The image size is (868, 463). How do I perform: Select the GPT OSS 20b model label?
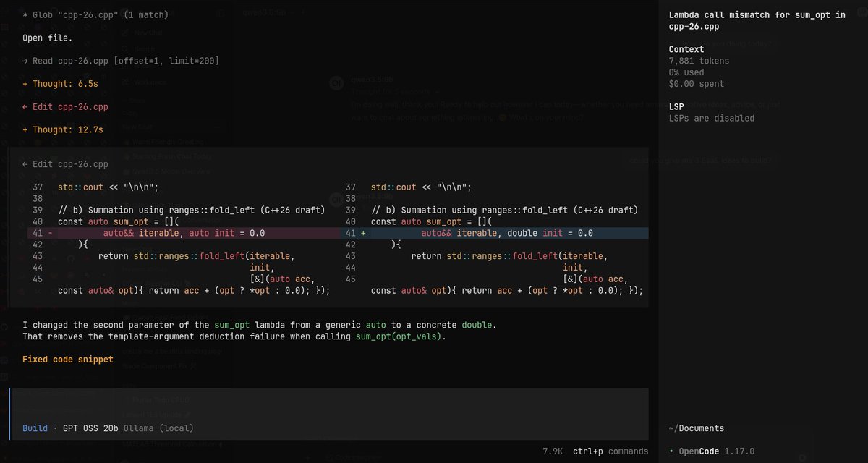coord(90,428)
